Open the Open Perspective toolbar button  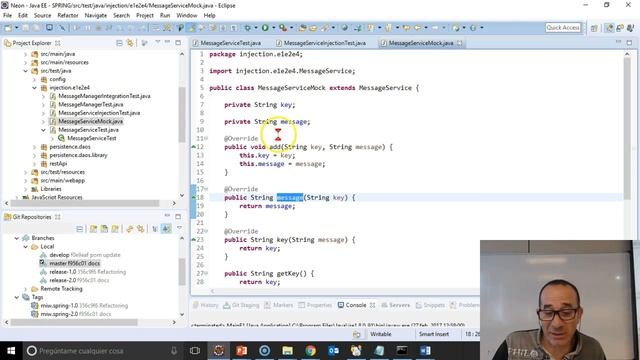[594, 28]
